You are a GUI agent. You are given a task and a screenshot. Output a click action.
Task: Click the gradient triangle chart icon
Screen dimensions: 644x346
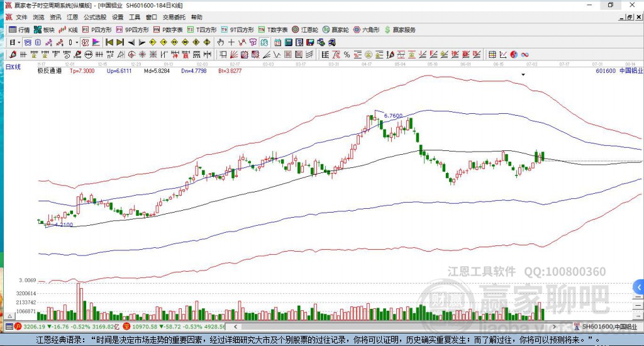pyautogui.click(x=96, y=42)
